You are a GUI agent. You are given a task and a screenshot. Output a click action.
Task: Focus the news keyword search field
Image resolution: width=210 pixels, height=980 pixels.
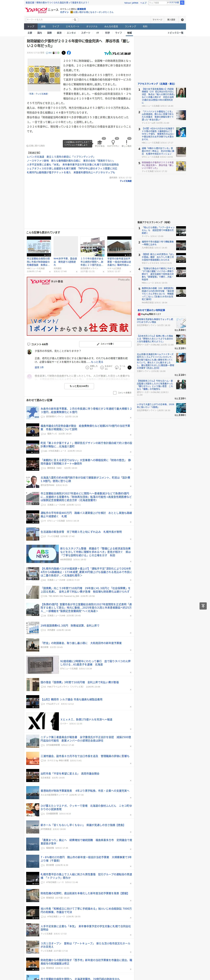[x=49, y=20]
